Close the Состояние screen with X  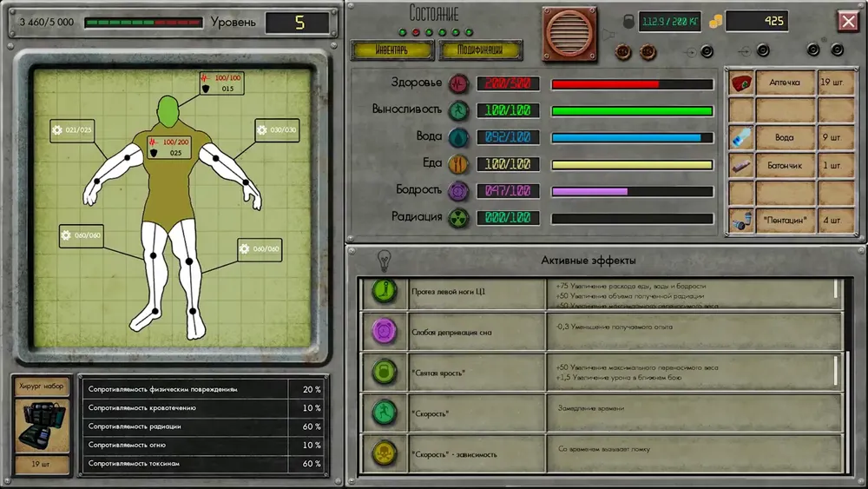point(848,21)
